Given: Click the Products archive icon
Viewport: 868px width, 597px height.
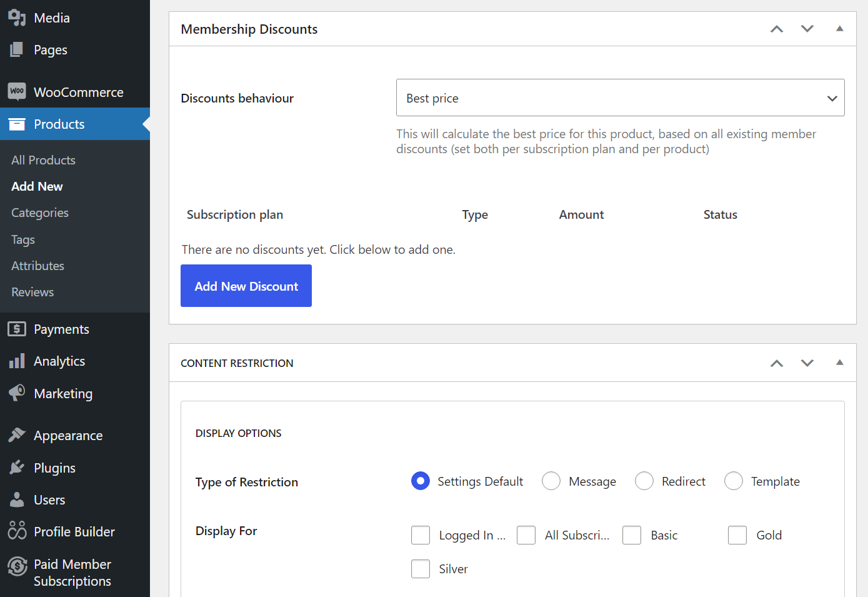Looking at the screenshot, I should (x=17, y=124).
